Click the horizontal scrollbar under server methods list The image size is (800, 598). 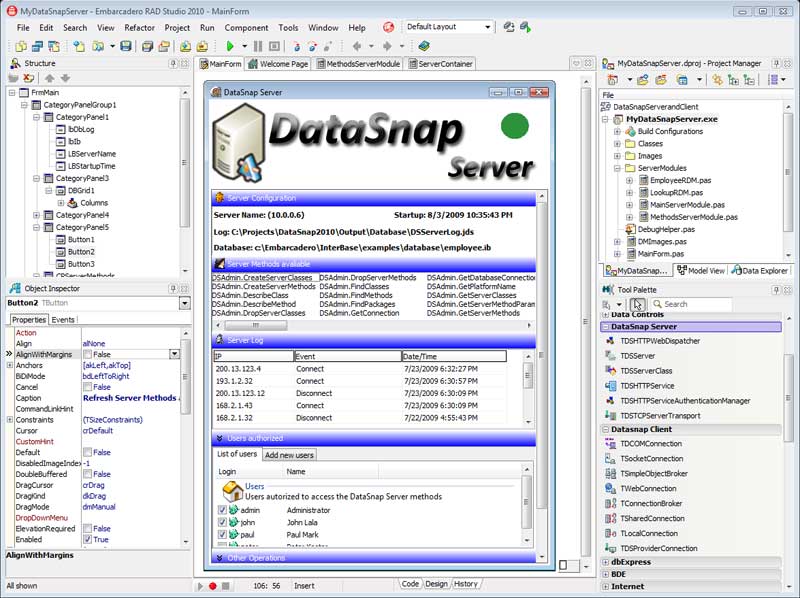click(373, 325)
